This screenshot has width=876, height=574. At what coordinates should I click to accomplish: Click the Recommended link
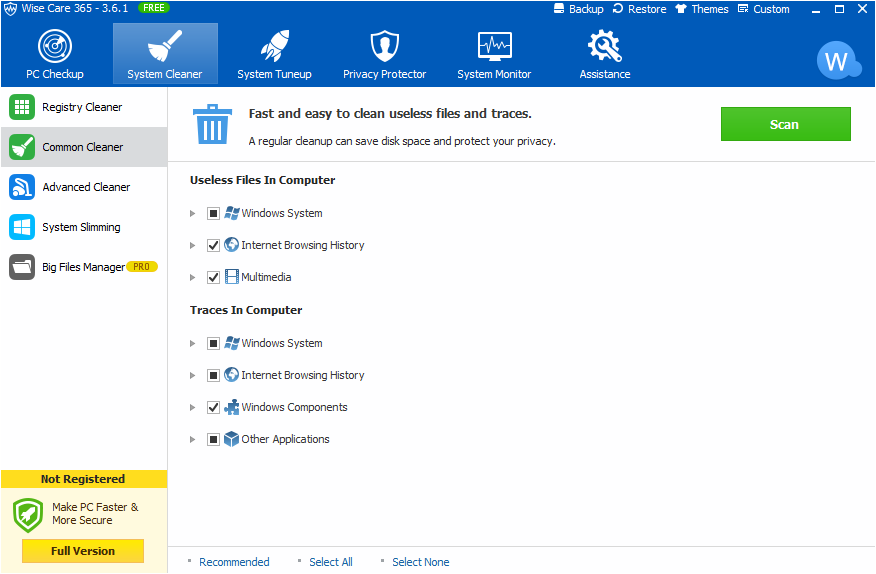234,562
